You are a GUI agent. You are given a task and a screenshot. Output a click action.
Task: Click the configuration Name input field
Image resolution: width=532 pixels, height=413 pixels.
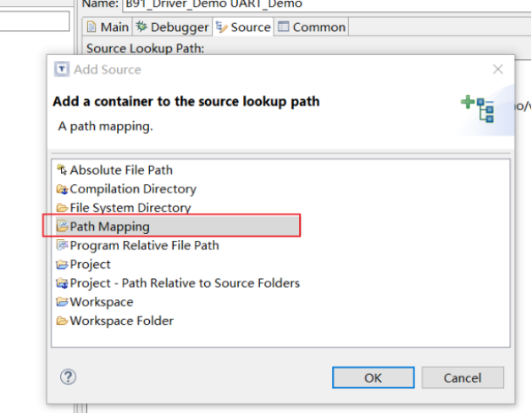pyautogui.click(x=327, y=5)
